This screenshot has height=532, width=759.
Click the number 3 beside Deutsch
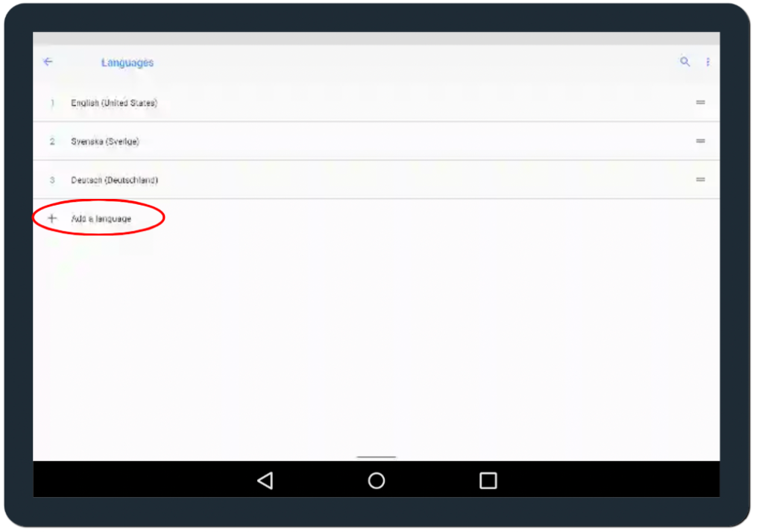[52, 180]
